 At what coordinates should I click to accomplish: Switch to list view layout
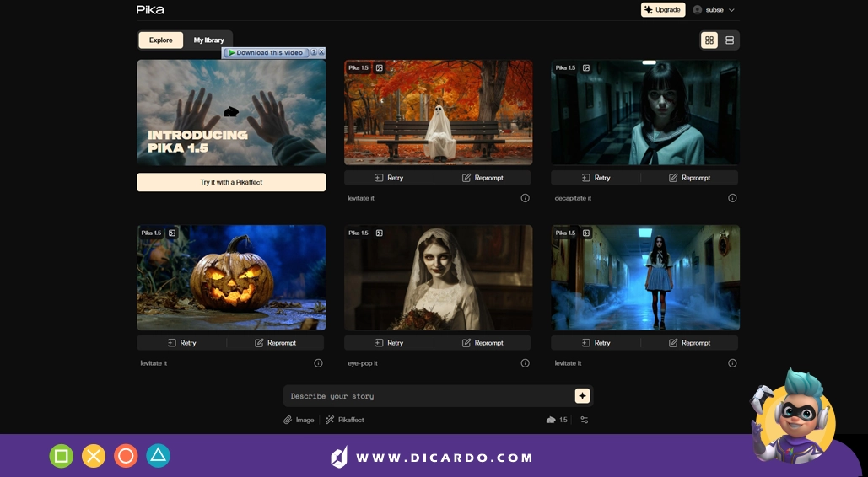pos(730,40)
